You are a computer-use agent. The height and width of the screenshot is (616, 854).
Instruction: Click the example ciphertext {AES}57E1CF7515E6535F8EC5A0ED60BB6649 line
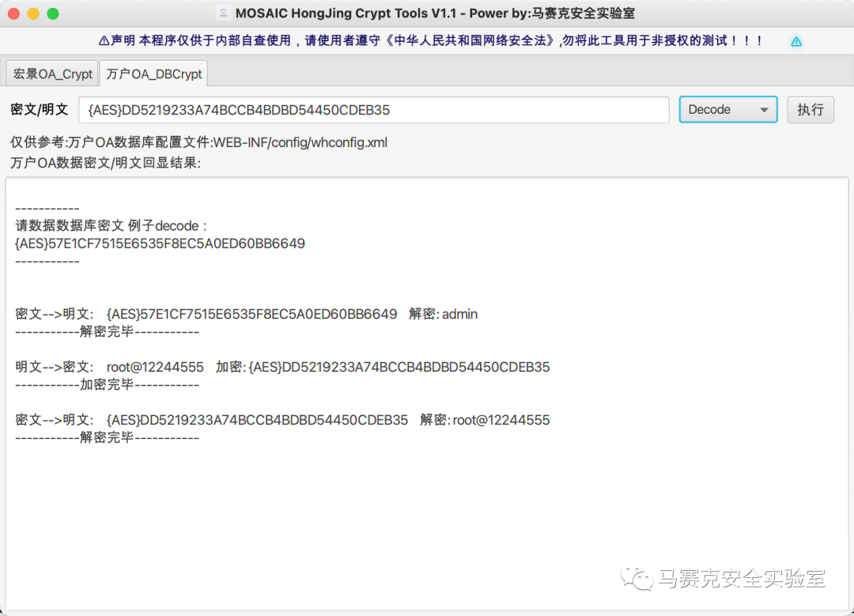pyautogui.click(x=160, y=244)
